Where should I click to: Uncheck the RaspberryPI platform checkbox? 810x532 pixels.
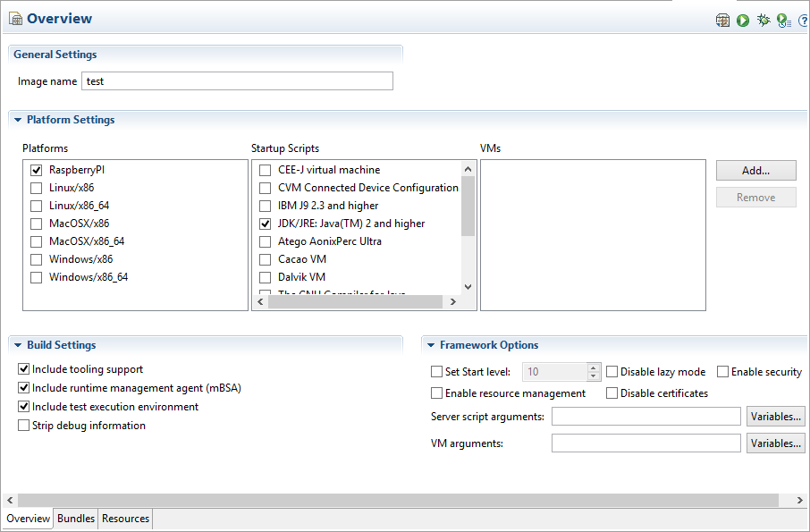[37, 170]
